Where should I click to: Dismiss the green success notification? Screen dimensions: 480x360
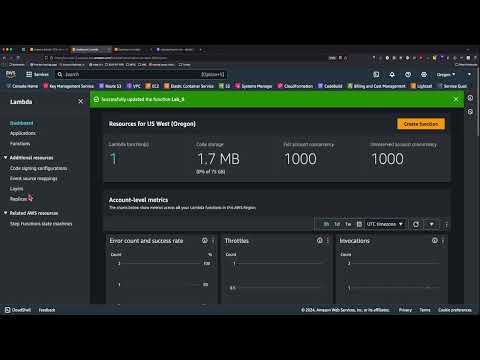point(456,99)
